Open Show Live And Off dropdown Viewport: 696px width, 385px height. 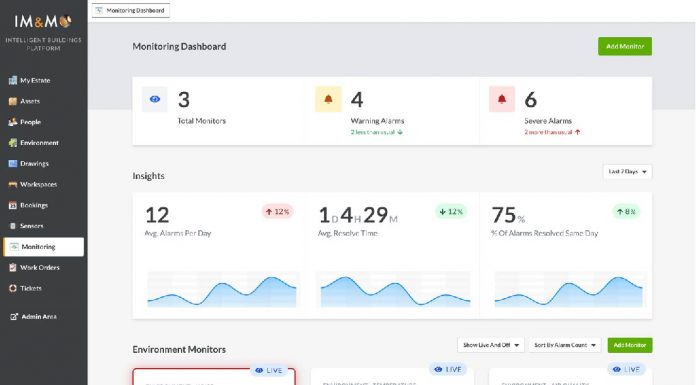click(x=491, y=345)
